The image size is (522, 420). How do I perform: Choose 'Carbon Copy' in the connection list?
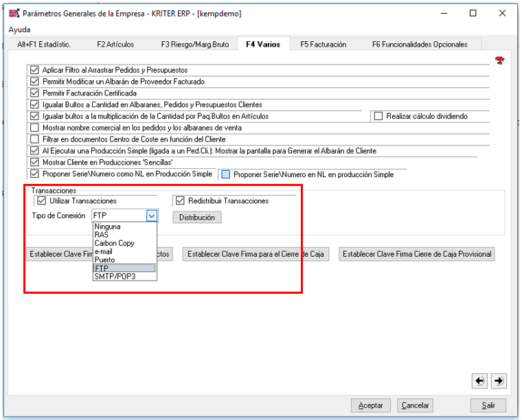click(114, 243)
